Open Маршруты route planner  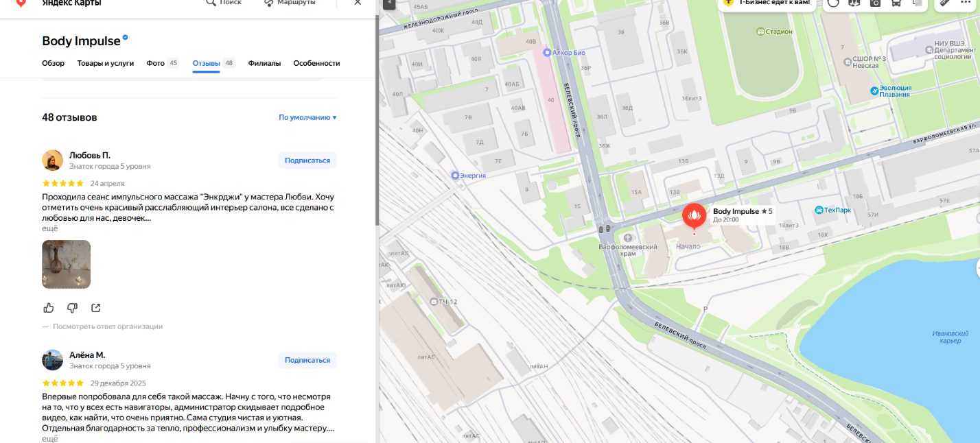click(290, 3)
